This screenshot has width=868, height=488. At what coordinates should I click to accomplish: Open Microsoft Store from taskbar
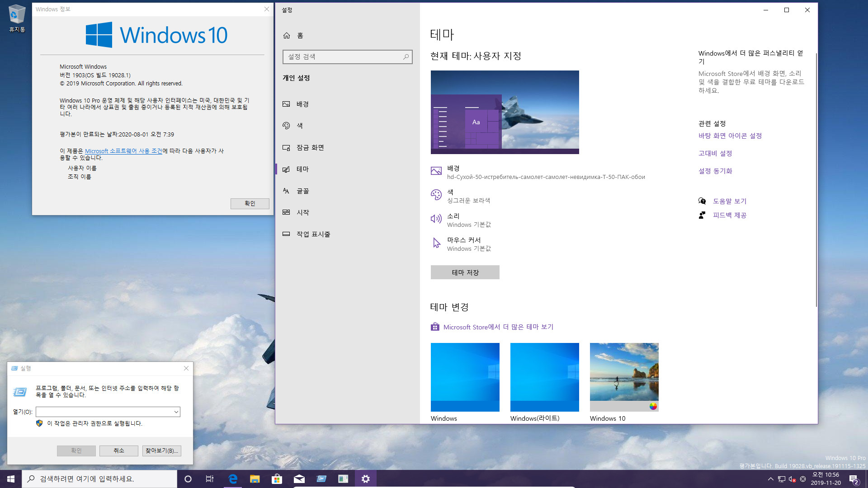277,479
